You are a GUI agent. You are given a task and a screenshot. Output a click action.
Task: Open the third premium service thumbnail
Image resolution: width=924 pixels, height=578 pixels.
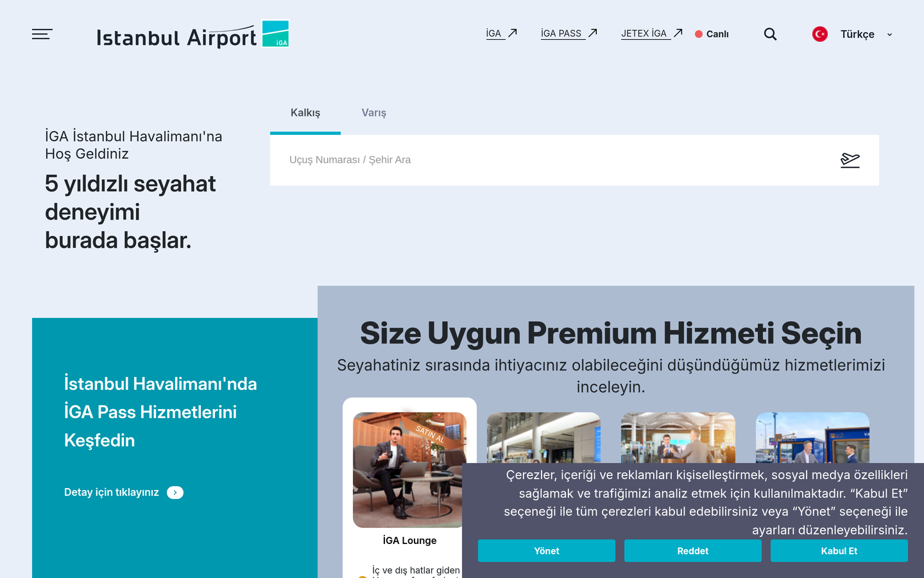click(x=678, y=437)
